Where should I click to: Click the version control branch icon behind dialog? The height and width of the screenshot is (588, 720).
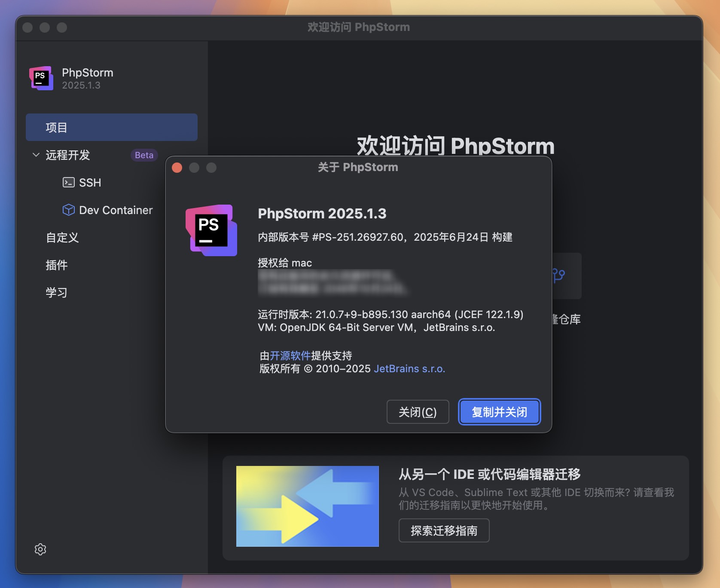559,275
